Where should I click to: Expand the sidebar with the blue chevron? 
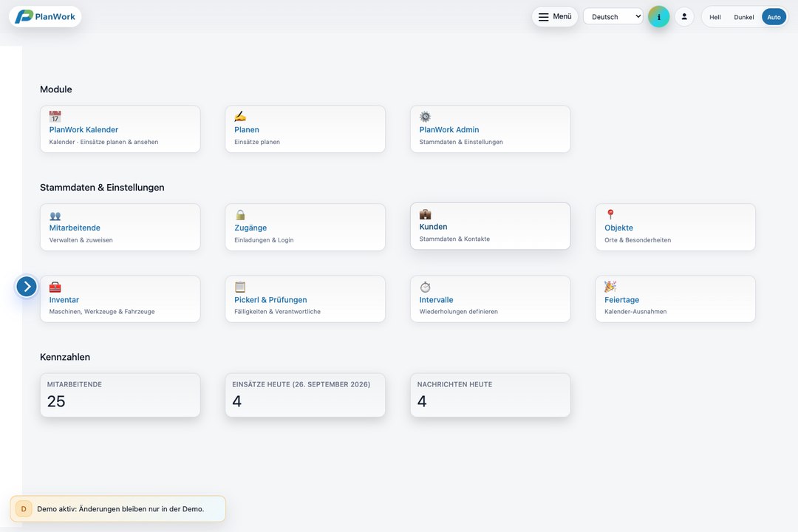[27, 287]
